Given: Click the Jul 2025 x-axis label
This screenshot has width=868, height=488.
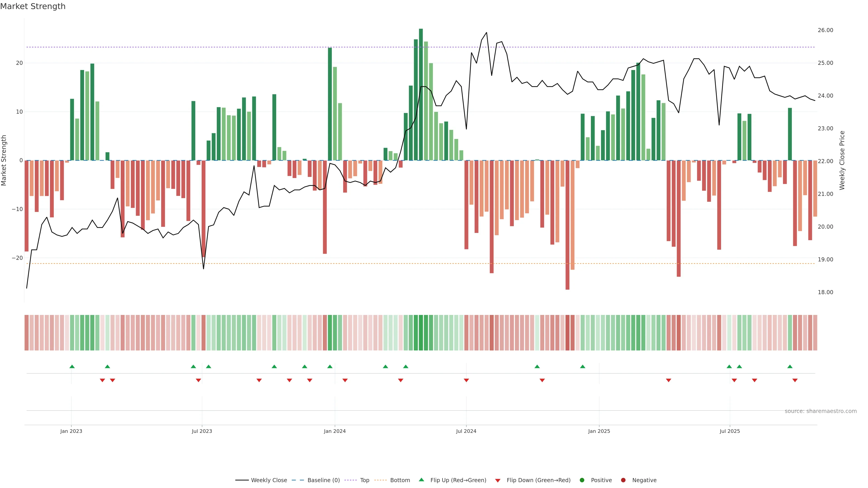Looking at the screenshot, I should click(729, 431).
